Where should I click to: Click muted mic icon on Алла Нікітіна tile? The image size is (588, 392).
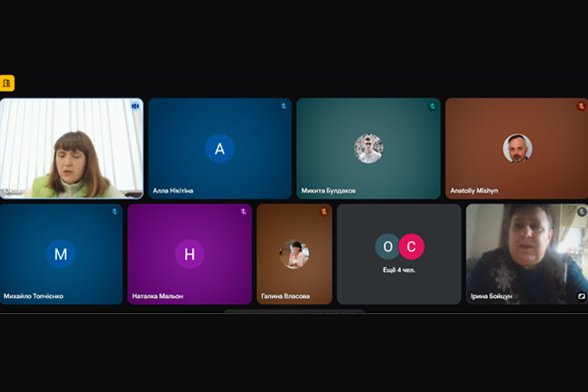pos(284,106)
